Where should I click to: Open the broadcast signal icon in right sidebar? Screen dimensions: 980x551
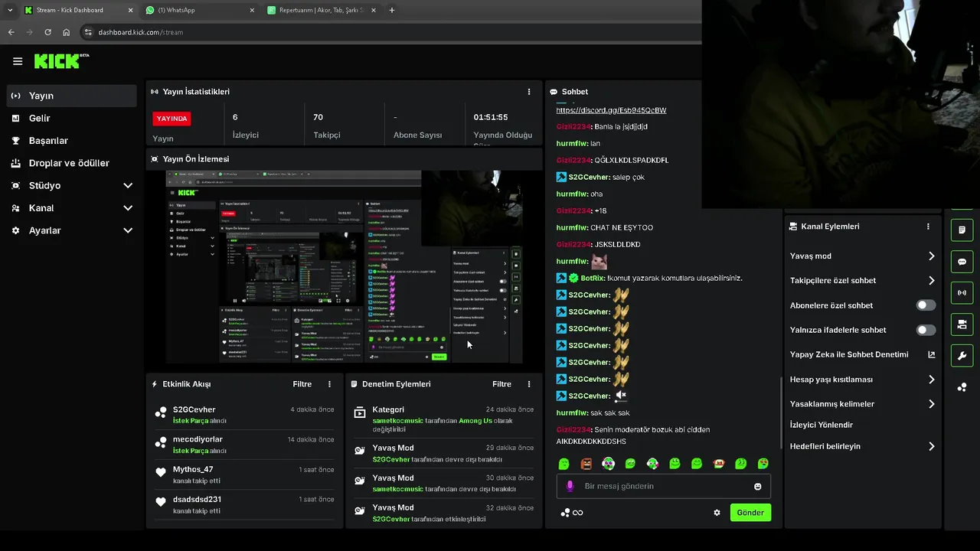click(962, 293)
